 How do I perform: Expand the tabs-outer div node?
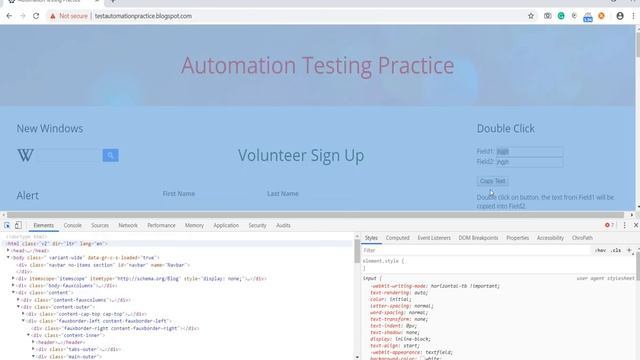click(x=33, y=349)
